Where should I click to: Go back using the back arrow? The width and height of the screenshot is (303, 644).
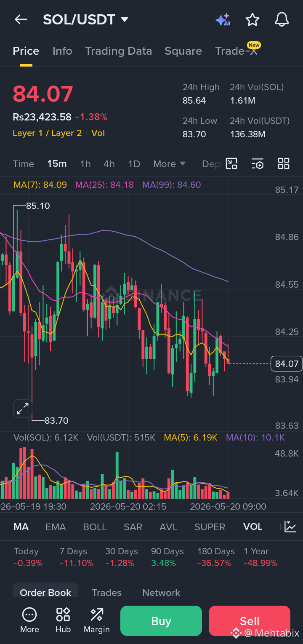(x=21, y=19)
